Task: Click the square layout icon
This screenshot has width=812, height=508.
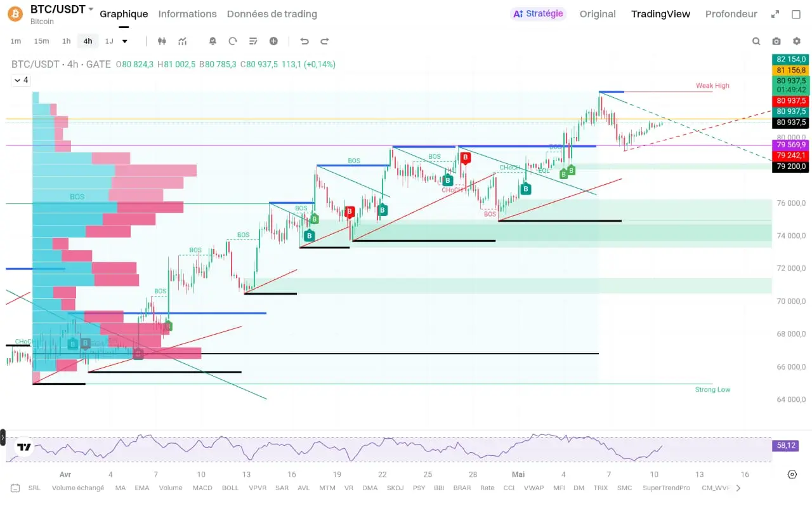Action: point(796,14)
